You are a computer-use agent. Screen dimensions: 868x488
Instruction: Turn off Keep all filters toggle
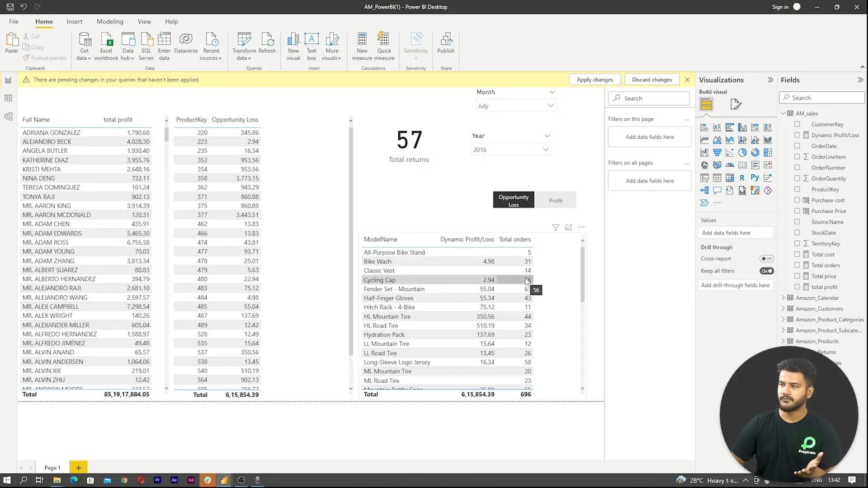tap(767, 271)
